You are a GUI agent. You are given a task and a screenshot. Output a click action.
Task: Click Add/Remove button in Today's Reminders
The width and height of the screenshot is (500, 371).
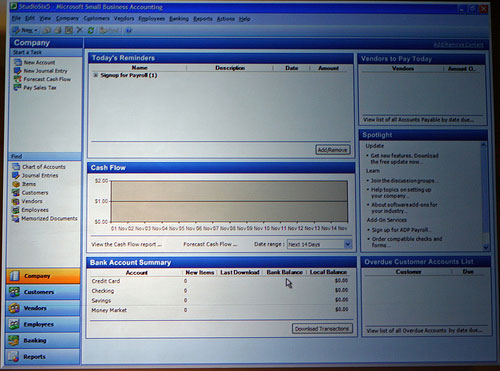pyautogui.click(x=332, y=150)
